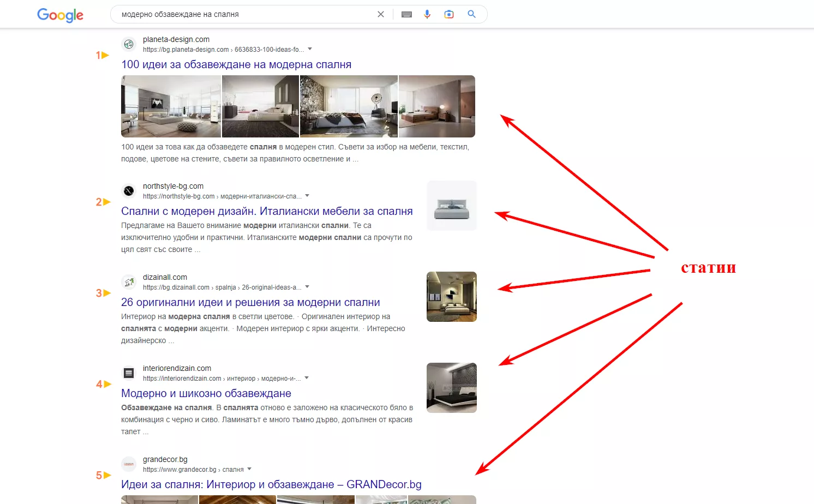Click the planeta-design.com site name
The height and width of the screenshot is (504, 814).
(176, 39)
